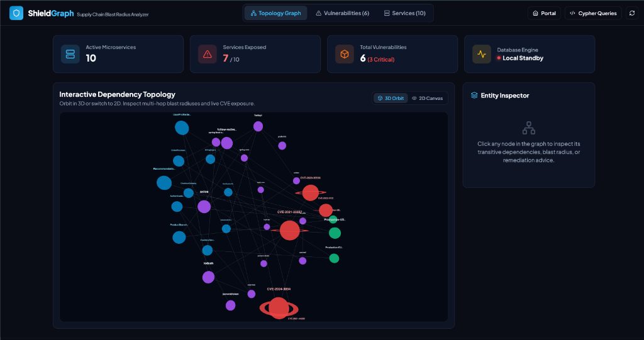The height and width of the screenshot is (340, 644).
Task: Select the follow-redirects purple node
Action: click(226, 143)
